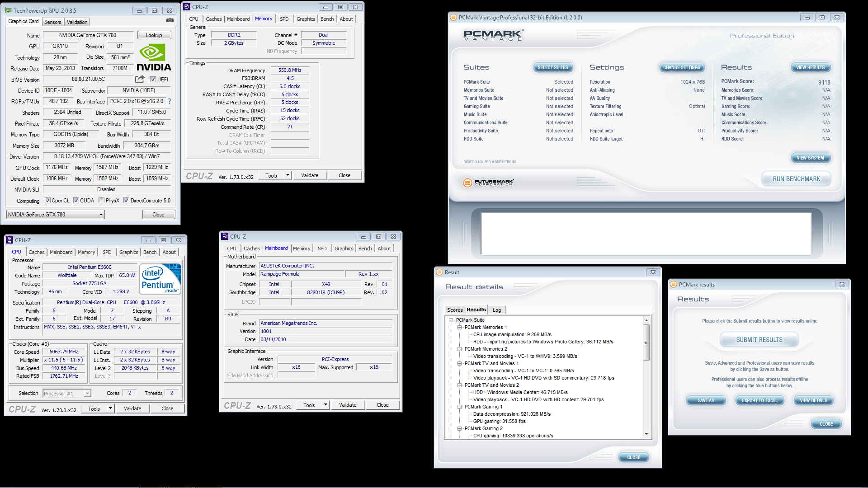Enable the PhysX checkbox
Image resolution: width=868 pixels, height=488 pixels.
pyautogui.click(x=102, y=201)
